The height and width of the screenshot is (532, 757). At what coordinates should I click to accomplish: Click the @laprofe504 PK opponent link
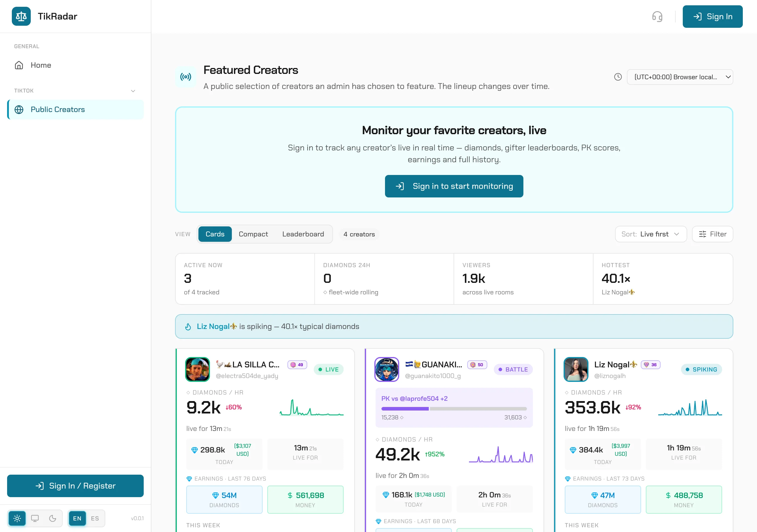point(419,398)
